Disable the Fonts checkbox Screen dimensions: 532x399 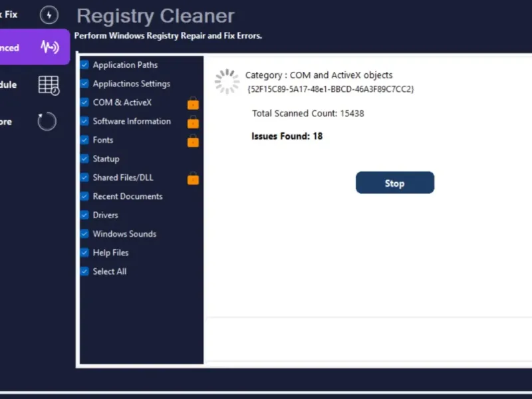[x=85, y=140]
